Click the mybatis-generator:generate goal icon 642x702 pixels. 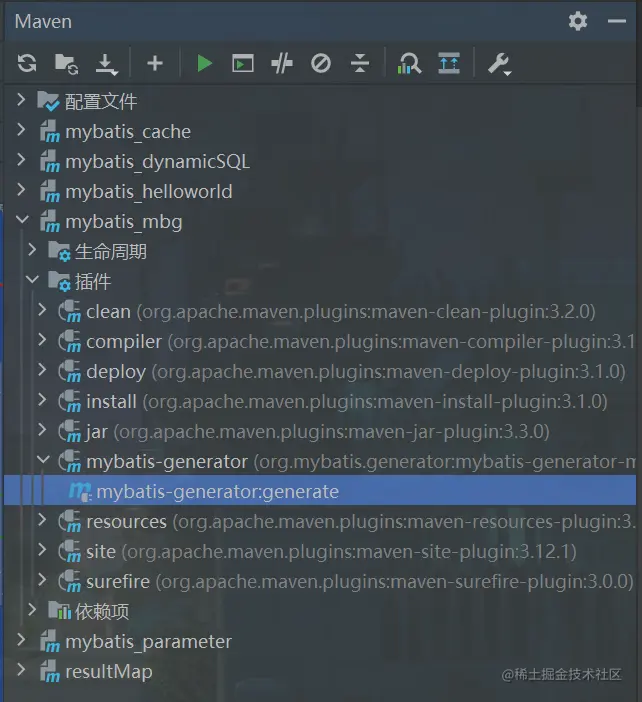tap(80, 492)
